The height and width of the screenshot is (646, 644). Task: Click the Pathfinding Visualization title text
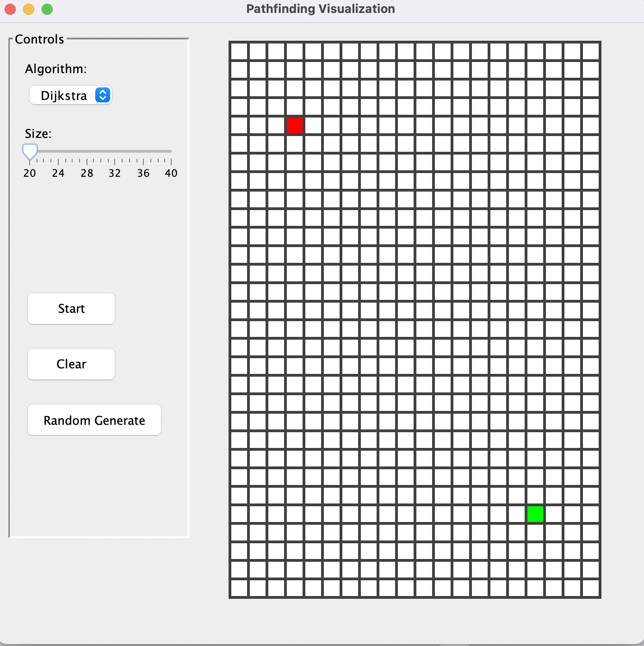pos(320,9)
